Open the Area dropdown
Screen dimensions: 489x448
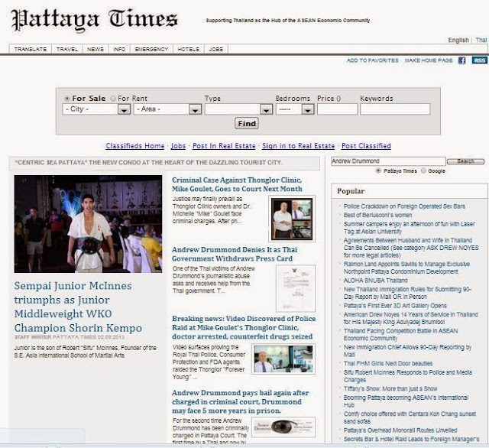click(x=167, y=109)
